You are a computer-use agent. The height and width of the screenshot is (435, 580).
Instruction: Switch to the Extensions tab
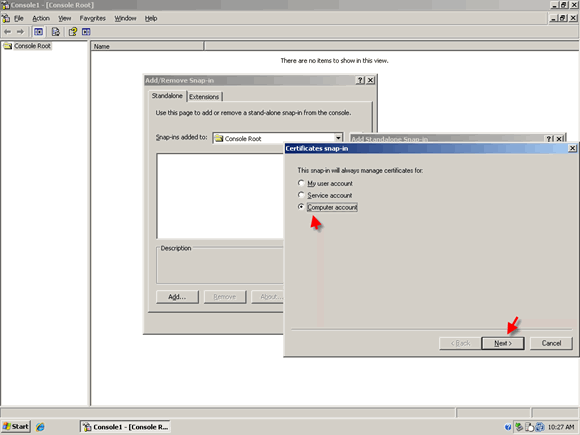coord(204,97)
